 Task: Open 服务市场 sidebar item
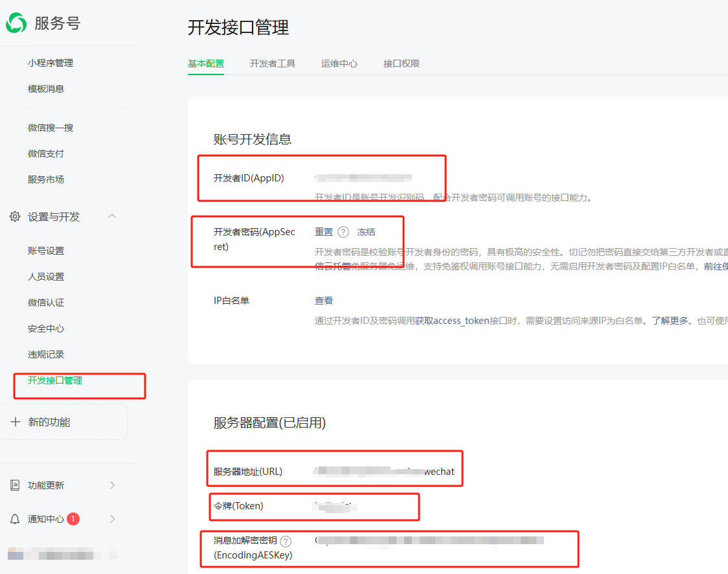tap(45, 179)
